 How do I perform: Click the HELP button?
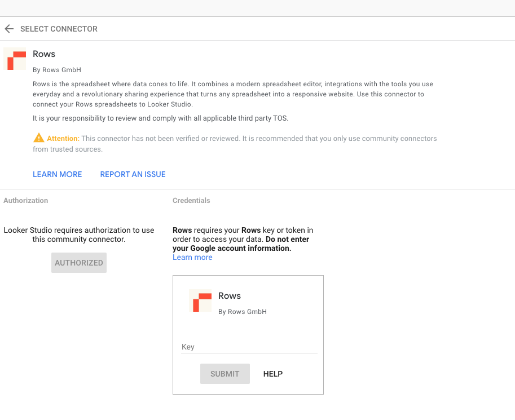point(273,374)
